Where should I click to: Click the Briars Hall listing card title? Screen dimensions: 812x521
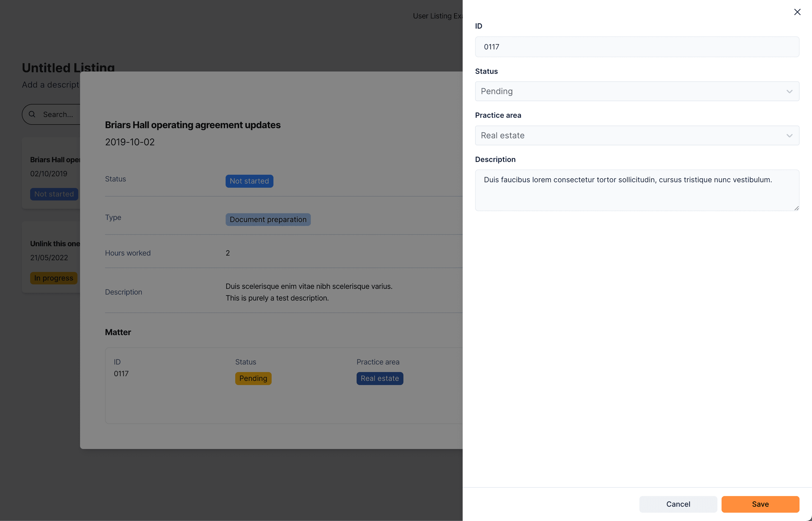(55, 160)
